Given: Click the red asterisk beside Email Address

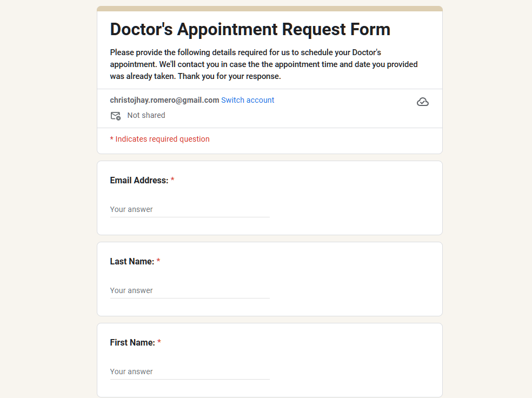Looking at the screenshot, I should tap(172, 181).
